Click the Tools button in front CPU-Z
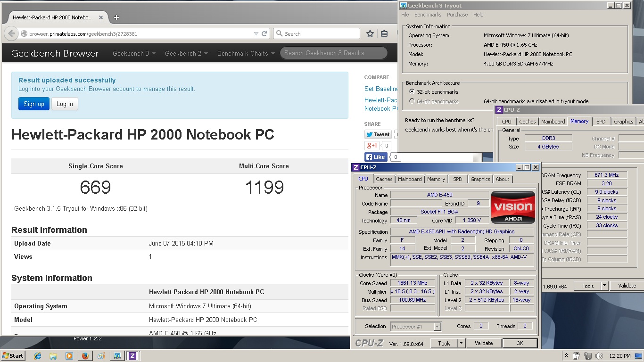 pos(445,343)
